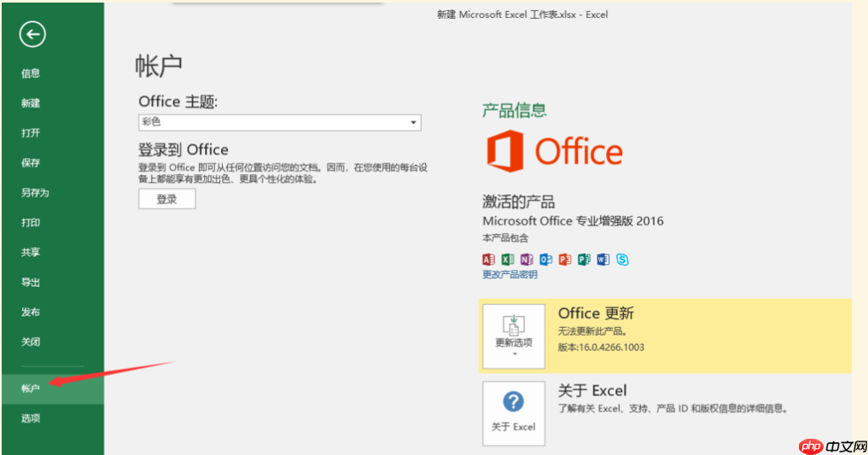Select 打印 from the backstage menu

pos(31,223)
